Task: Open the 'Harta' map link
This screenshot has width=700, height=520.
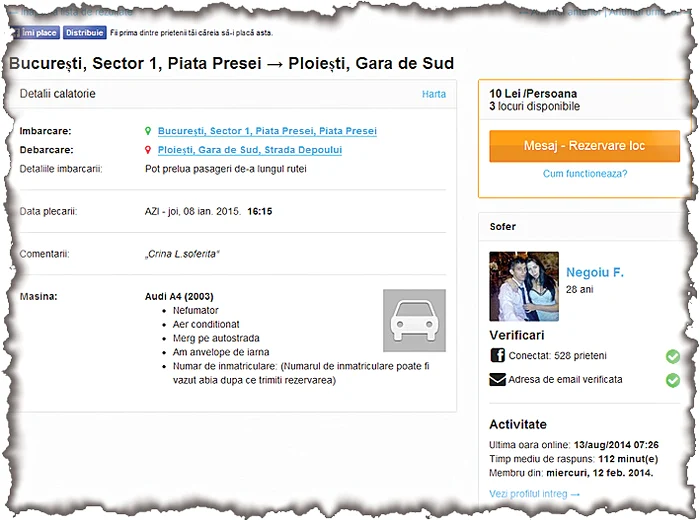Action: pos(434,94)
